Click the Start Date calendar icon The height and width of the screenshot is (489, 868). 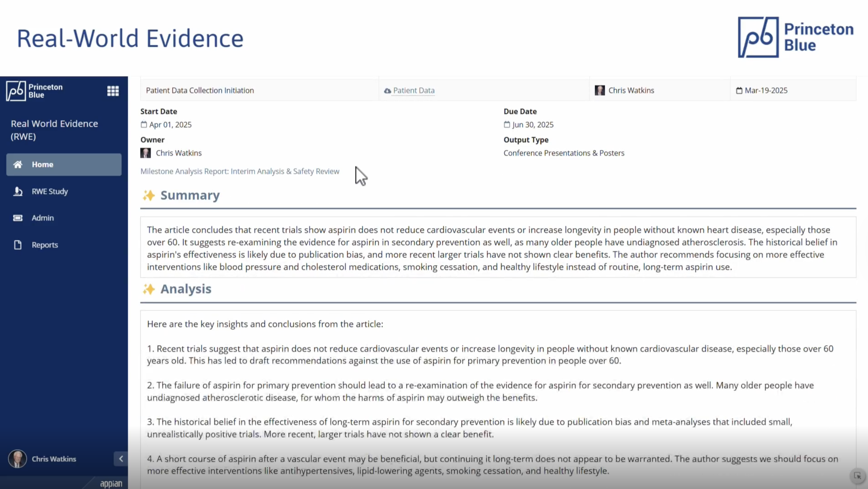tap(144, 124)
